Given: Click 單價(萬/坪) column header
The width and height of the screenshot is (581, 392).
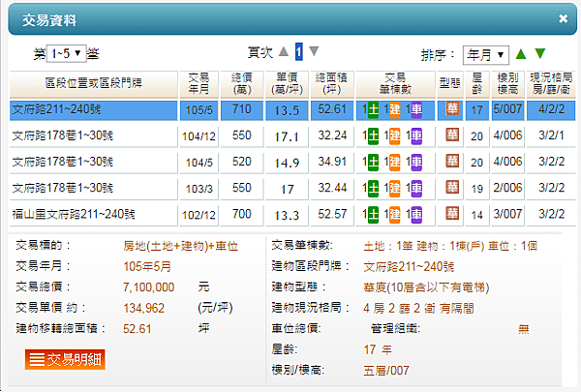Looking at the screenshot, I should [x=287, y=84].
